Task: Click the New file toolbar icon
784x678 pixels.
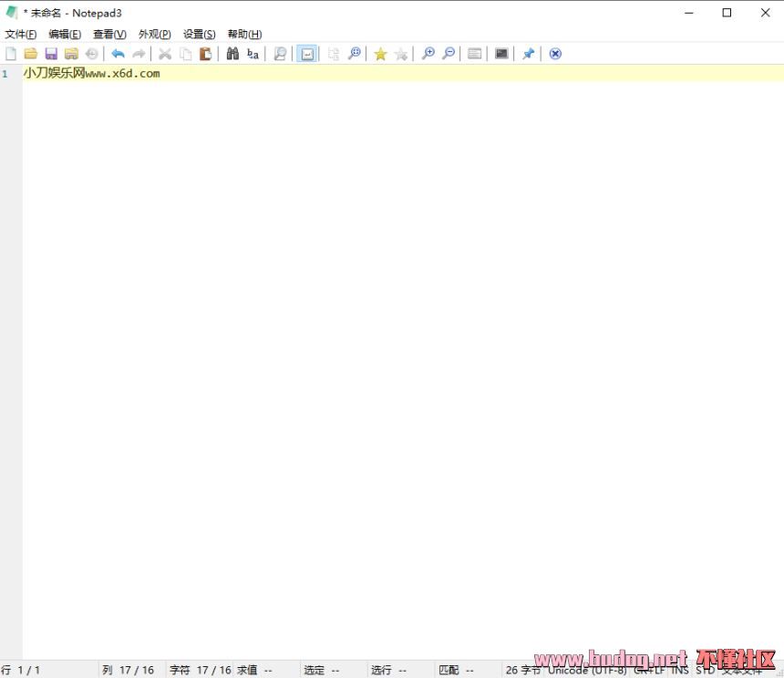Action: point(11,54)
